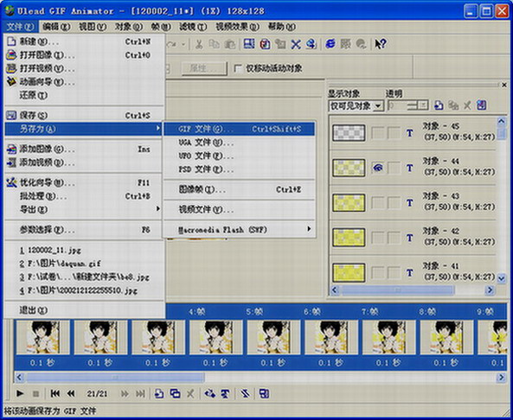The height and width of the screenshot is (420, 513).
Task: Click the object panel horizontal scrollbar right arrow
Action: [x=490, y=290]
